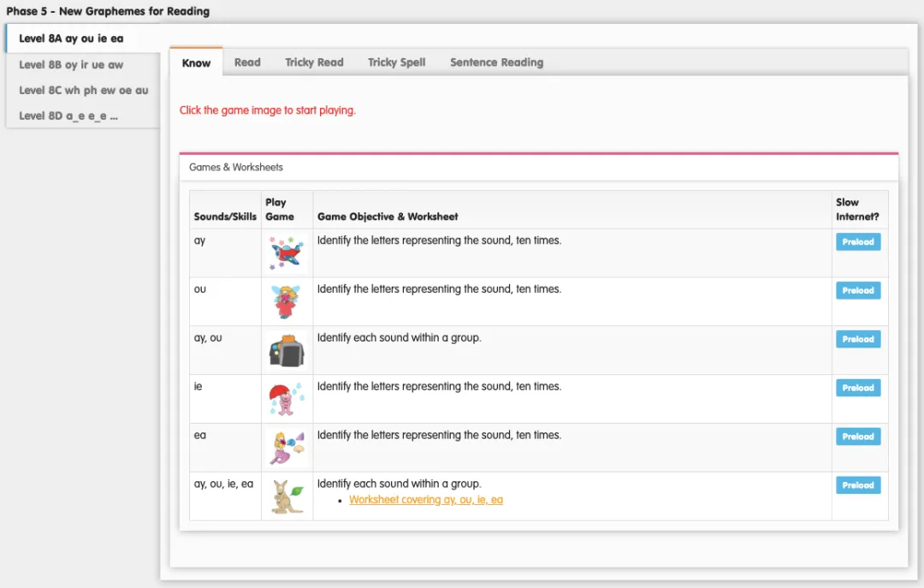This screenshot has height=588, width=924.
Task: Go to the Sentence Reading tab
Action: [x=496, y=62]
